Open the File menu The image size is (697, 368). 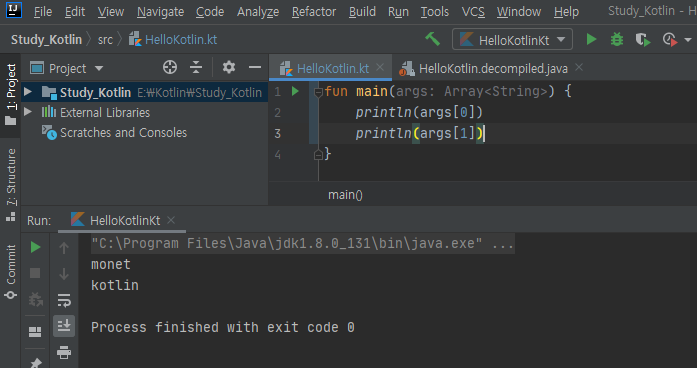[43, 12]
